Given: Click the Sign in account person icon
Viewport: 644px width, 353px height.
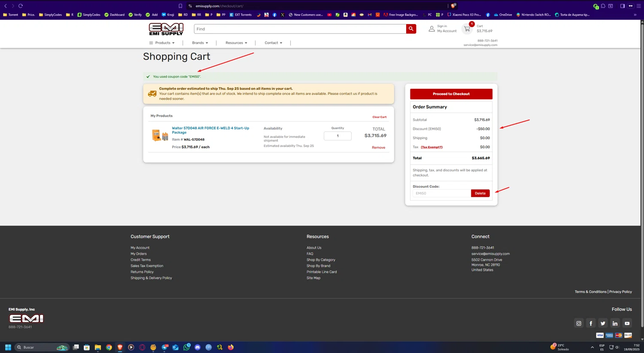Looking at the screenshot, I should coord(431,29).
